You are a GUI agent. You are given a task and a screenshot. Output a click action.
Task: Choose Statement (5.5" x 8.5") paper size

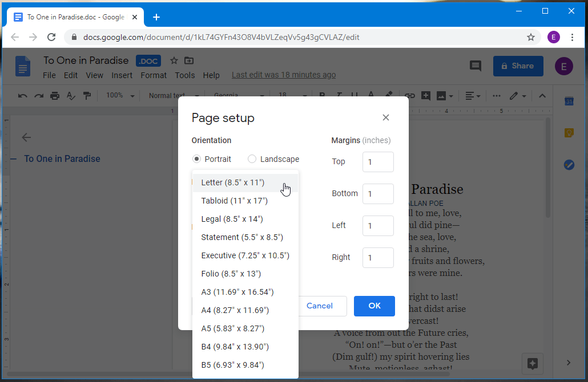245,237
